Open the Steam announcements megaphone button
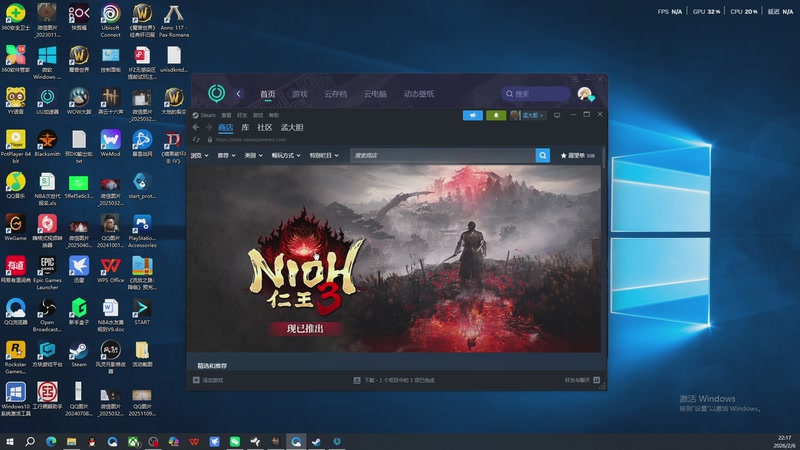800x450 pixels. (472, 115)
